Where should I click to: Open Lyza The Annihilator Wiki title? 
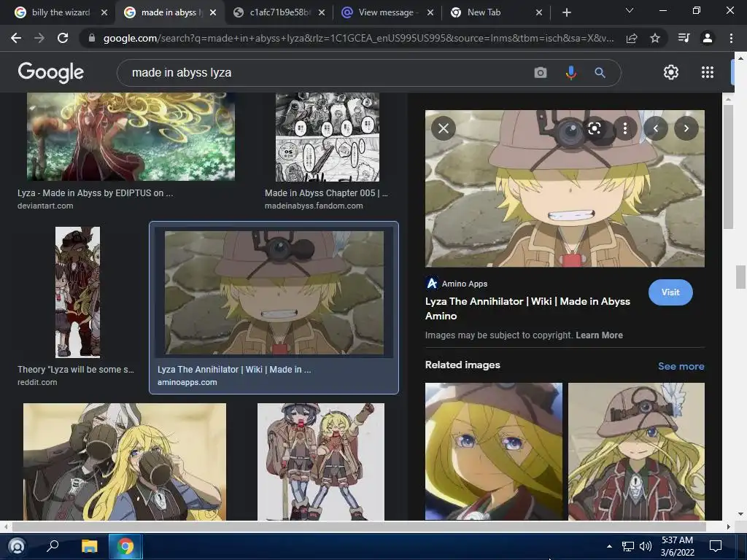point(527,308)
